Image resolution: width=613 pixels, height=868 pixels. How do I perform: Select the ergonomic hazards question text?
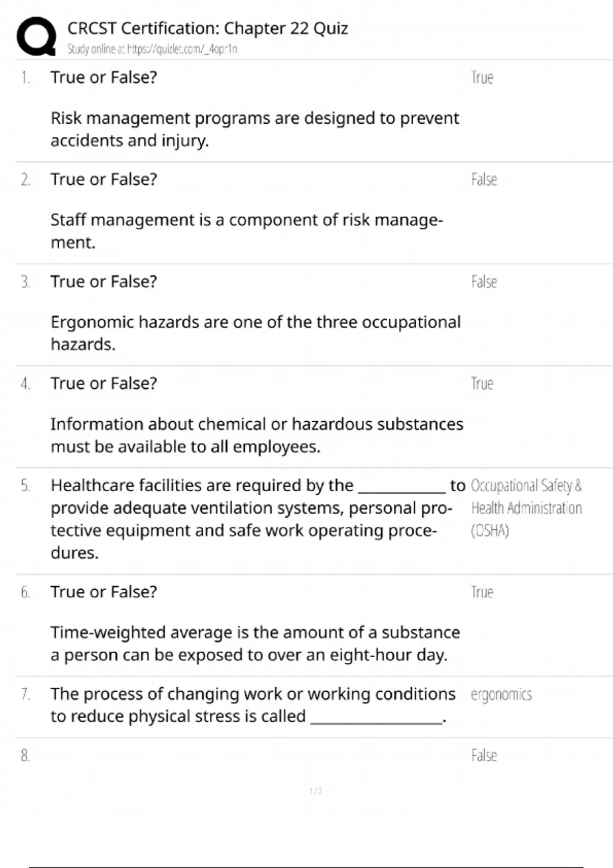(255, 333)
